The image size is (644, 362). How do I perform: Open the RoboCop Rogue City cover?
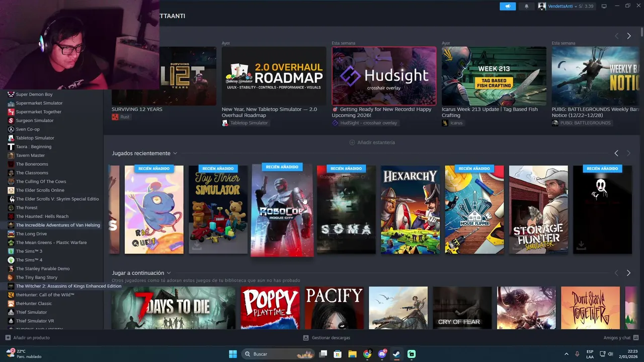click(x=282, y=210)
